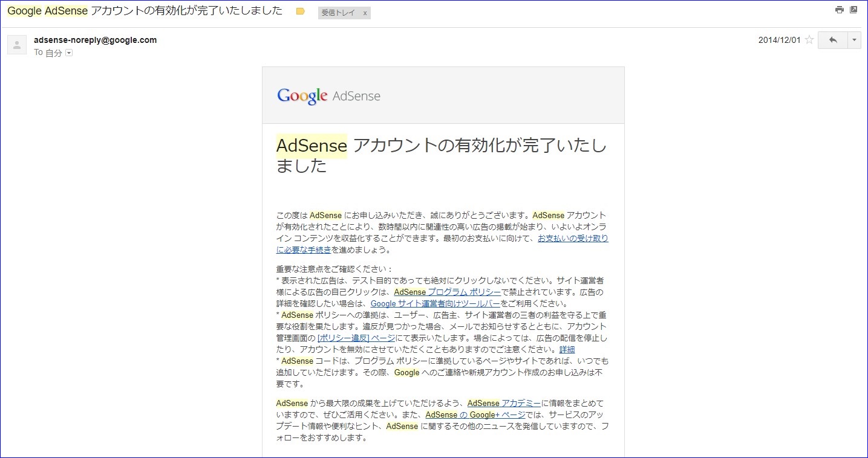Remove the 受信トレイ label with x
The image size is (868, 458).
[365, 13]
